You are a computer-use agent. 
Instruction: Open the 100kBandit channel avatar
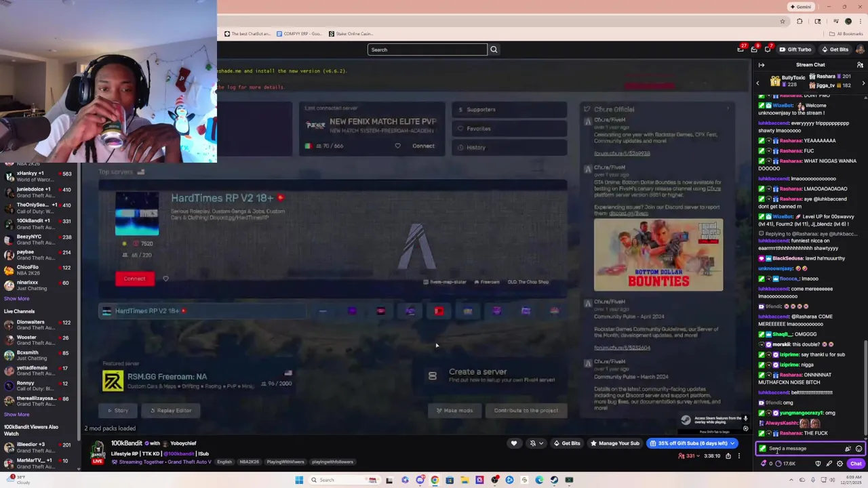pos(98,449)
